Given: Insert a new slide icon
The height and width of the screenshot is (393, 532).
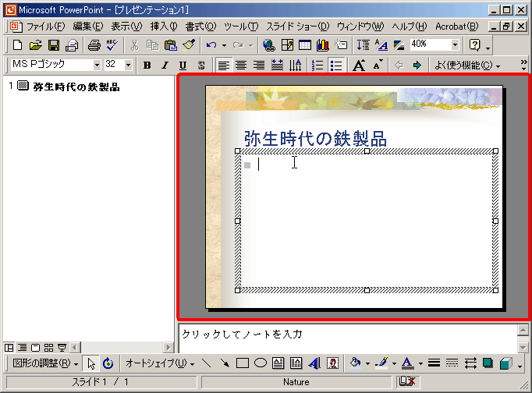Looking at the screenshot, I should click(x=341, y=45).
